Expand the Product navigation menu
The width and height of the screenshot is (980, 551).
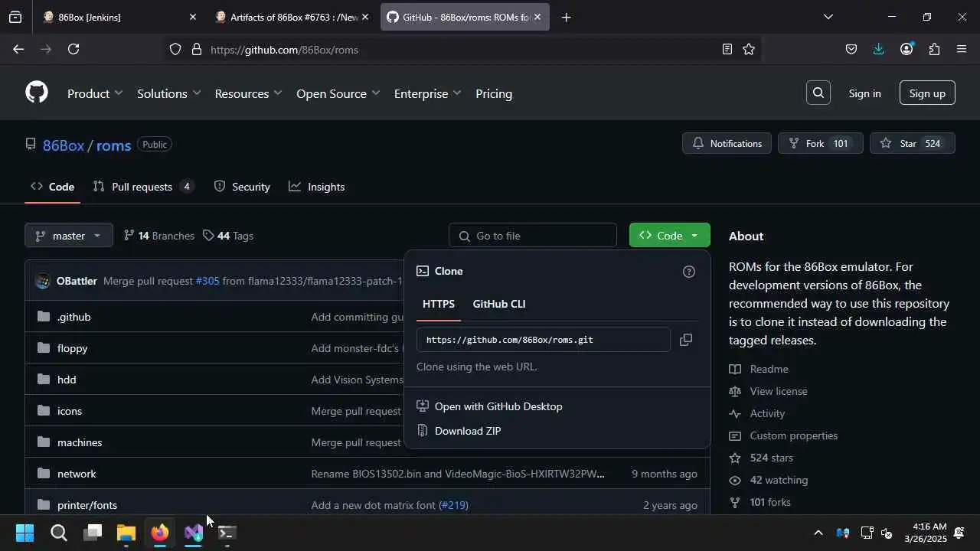point(95,93)
